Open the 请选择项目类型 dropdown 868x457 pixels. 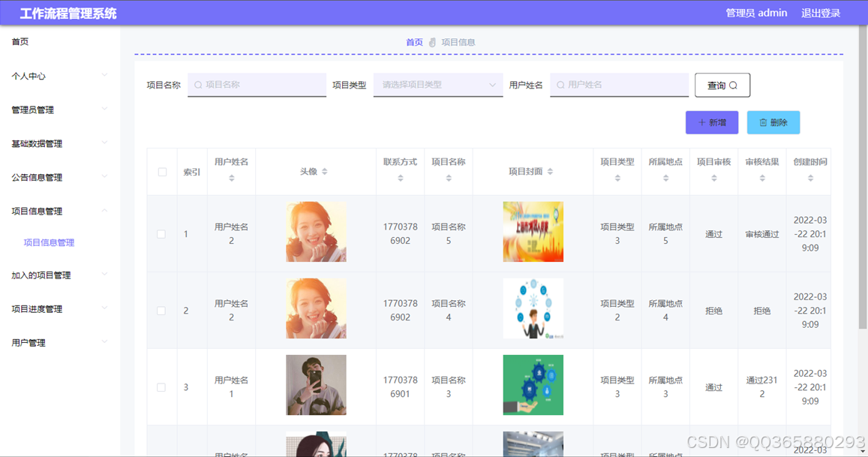pyautogui.click(x=437, y=85)
